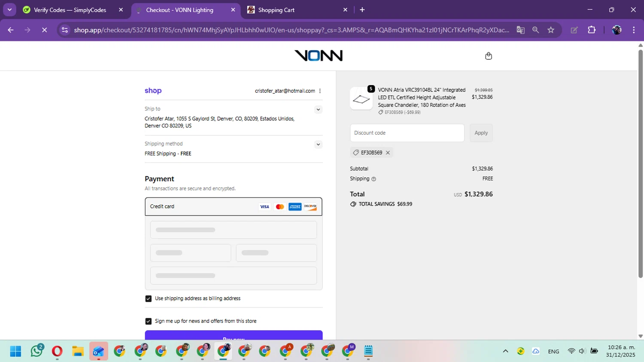
Task: Translate this page icon
Action: (x=520, y=30)
